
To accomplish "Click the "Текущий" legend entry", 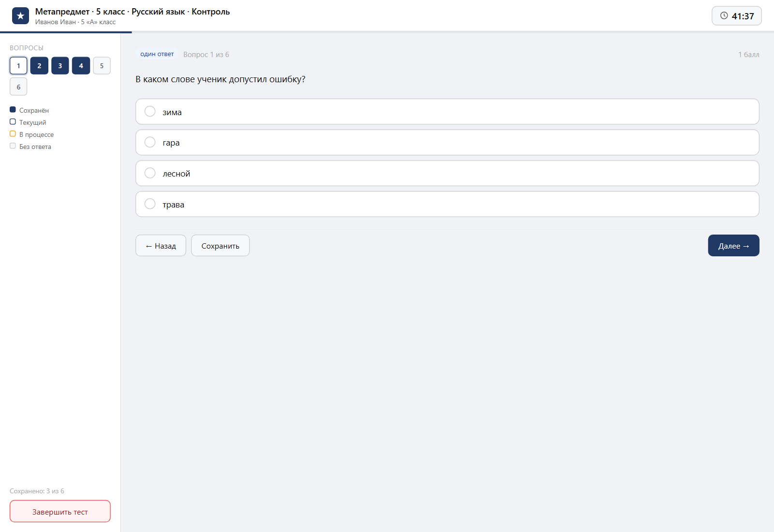I will click(x=28, y=122).
